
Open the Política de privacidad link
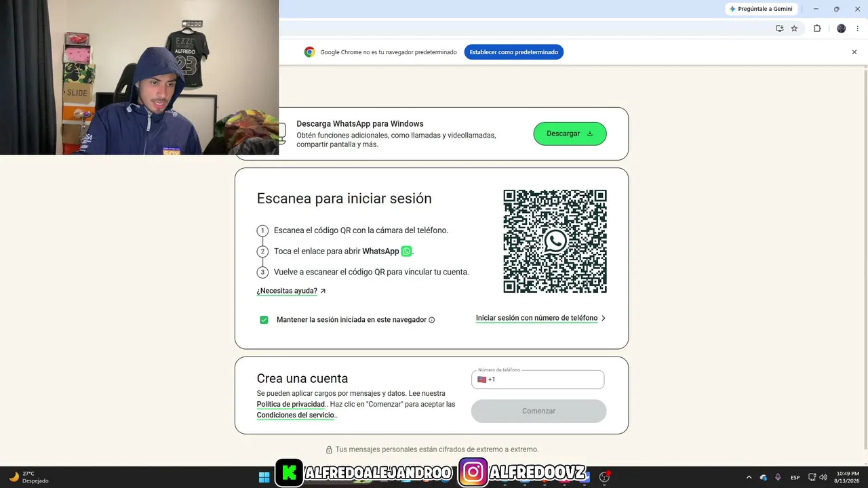coord(291,405)
